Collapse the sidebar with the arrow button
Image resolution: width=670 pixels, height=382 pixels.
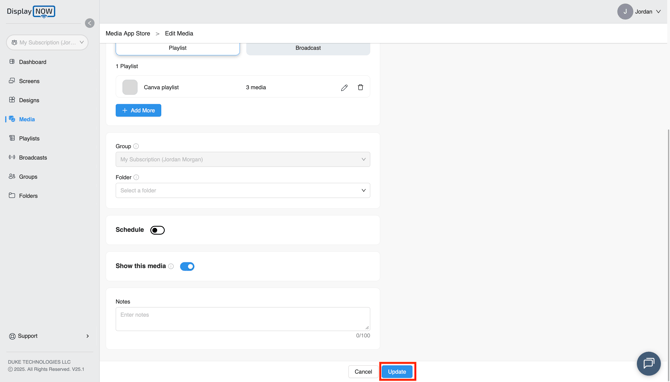(89, 23)
